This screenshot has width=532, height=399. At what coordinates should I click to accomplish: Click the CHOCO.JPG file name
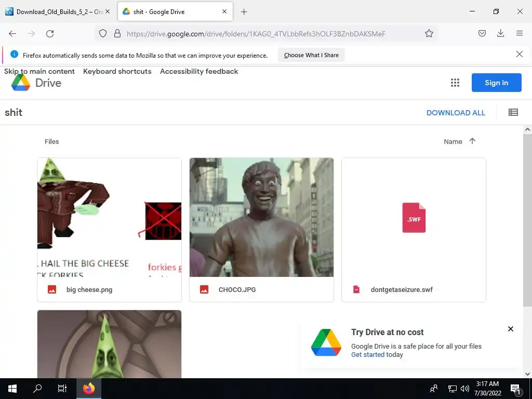[237, 290]
